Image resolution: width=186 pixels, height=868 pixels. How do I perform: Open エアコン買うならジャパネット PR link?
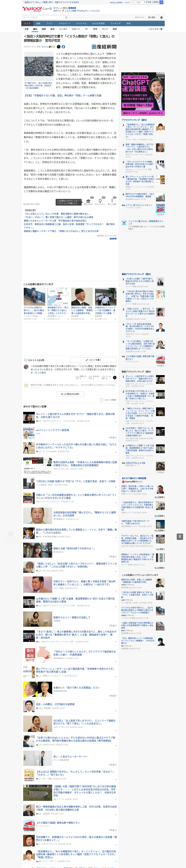click(x=139, y=205)
